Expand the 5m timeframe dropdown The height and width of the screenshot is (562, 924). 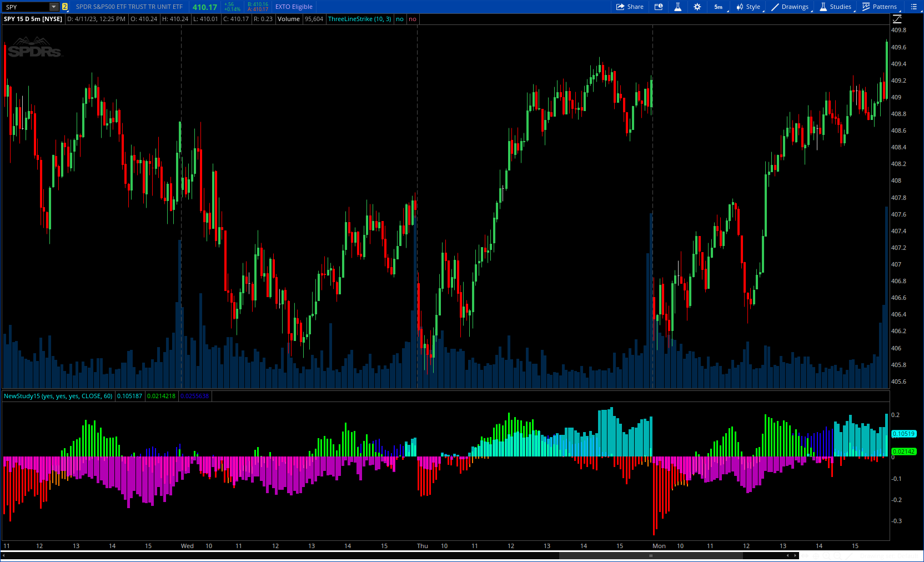pyautogui.click(x=719, y=7)
